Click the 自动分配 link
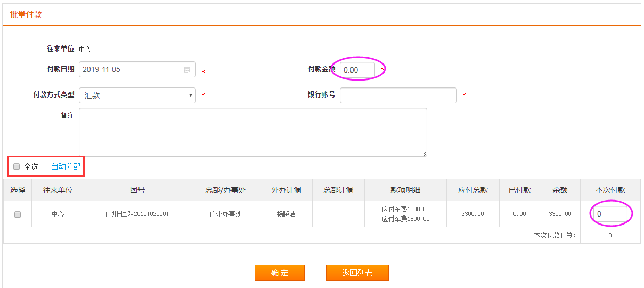The height and width of the screenshot is (288, 644). (x=66, y=167)
